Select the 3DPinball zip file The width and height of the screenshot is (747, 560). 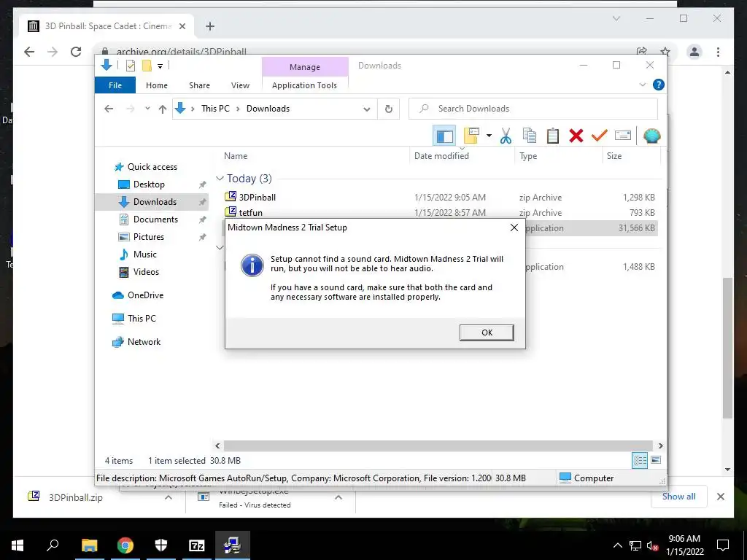pyautogui.click(x=258, y=197)
